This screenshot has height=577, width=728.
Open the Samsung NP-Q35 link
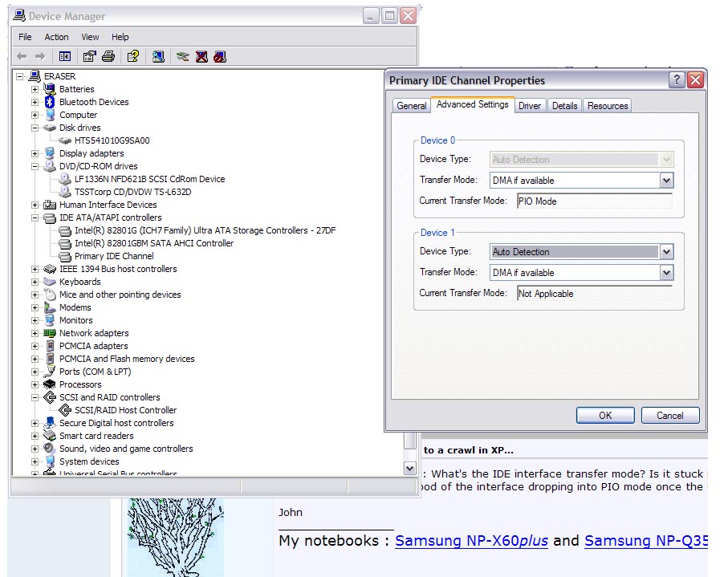(646, 541)
